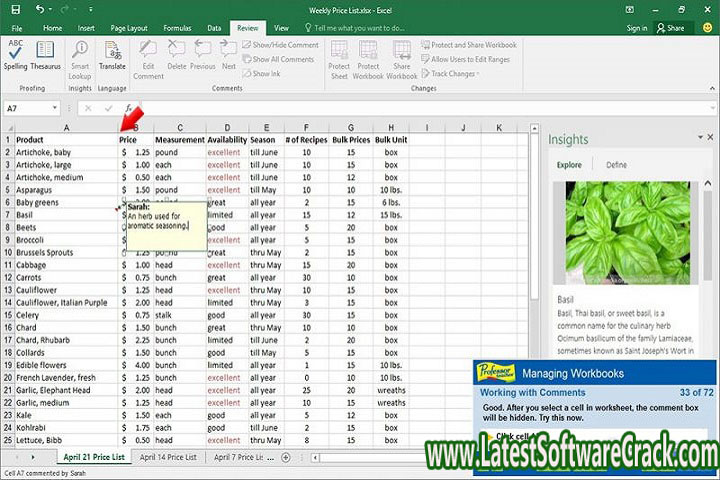Click the basil image thumbnail

click(x=627, y=233)
